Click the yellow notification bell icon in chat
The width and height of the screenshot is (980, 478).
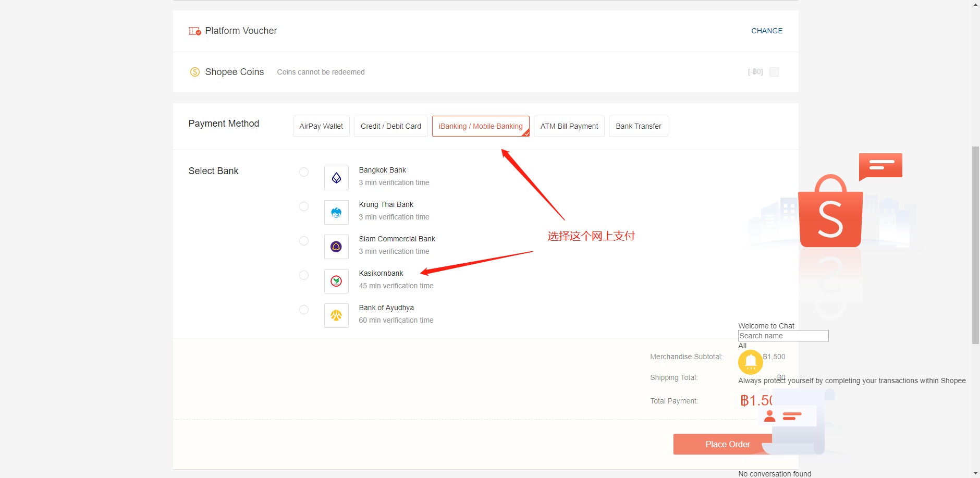point(751,362)
